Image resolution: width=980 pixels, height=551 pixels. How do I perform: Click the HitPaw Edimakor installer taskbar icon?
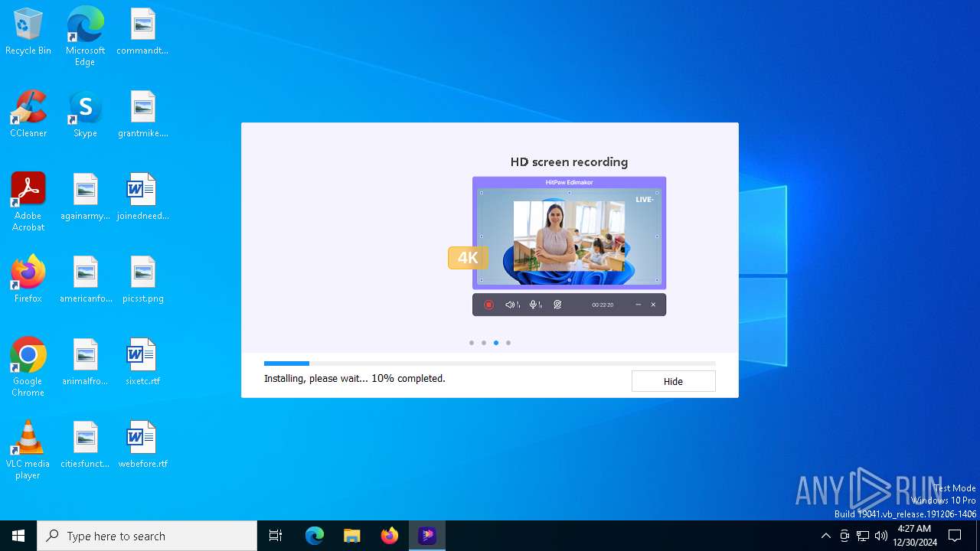pos(427,536)
